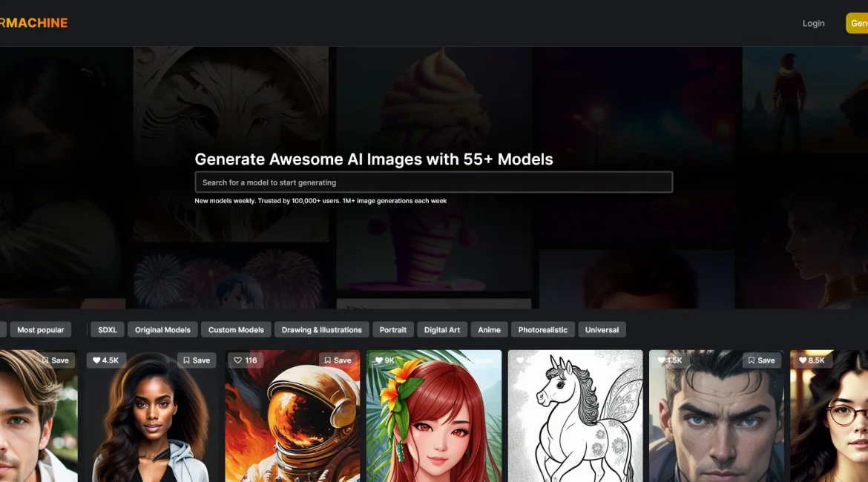Open the Custom Models category
Screen dimensions: 868x482
pyautogui.click(x=236, y=330)
